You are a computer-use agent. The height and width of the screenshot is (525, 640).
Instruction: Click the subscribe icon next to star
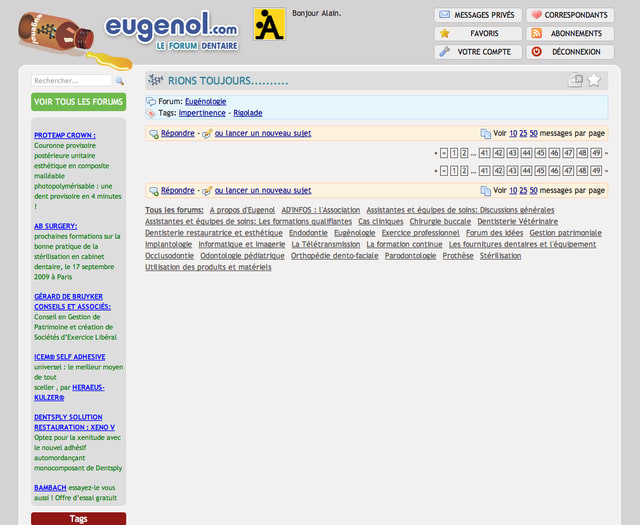coord(576,80)
